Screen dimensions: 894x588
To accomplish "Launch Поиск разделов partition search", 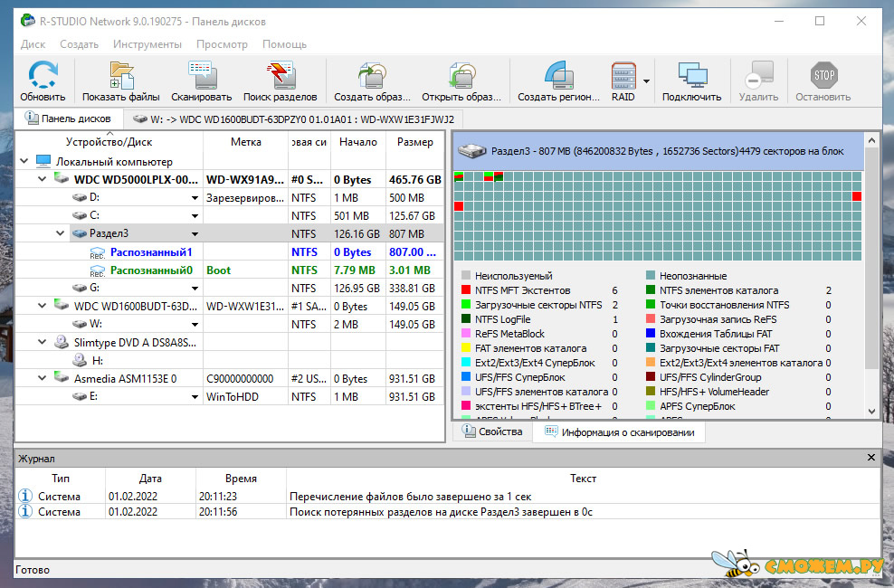I will tap(280, 75).
